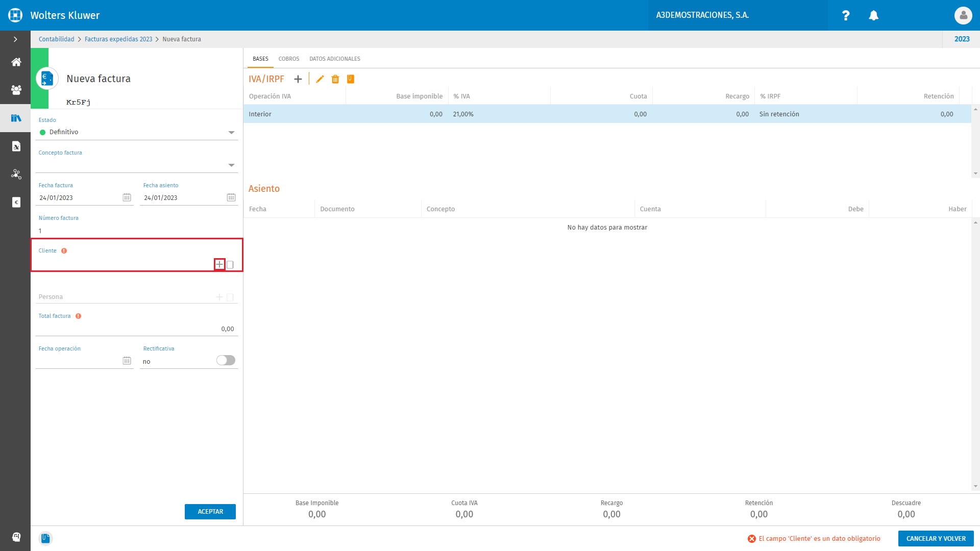This screenshot has width=980, height=551.
Task: Open the help question mark icon
Action: point(846,15)
